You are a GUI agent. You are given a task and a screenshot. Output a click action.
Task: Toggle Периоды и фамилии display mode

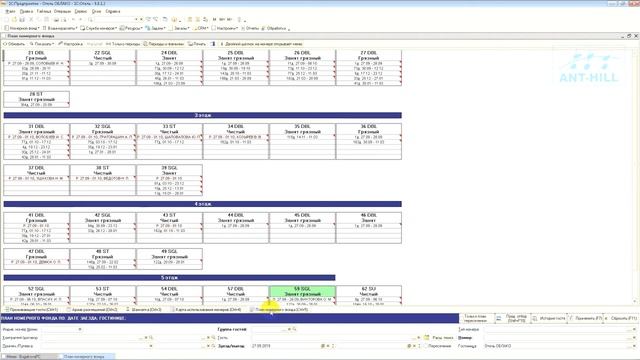click(163, 44)
